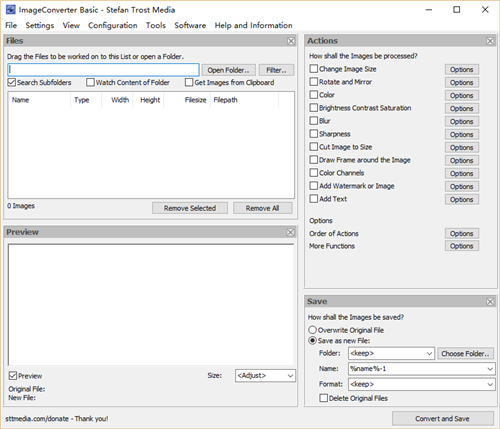Enable the Change Image Size checkbox
This screenshot has height=429, width=500.
coord(313,69)
